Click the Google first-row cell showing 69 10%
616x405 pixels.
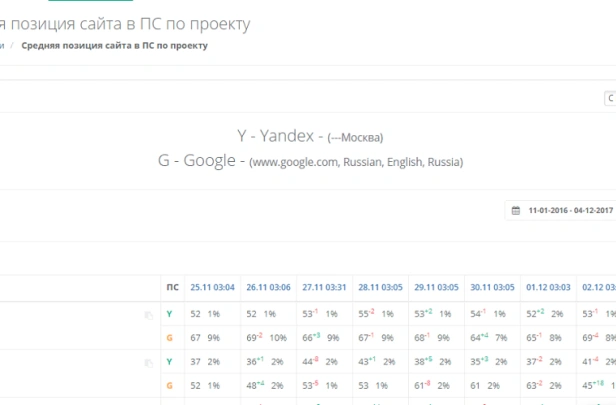(x=267, y=338)
